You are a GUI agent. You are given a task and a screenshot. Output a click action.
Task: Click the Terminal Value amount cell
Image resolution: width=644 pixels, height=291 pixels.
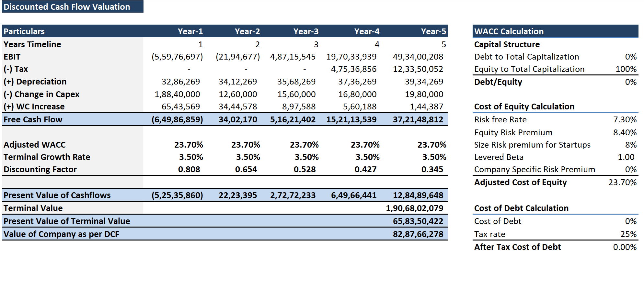[x=414, y=208]
